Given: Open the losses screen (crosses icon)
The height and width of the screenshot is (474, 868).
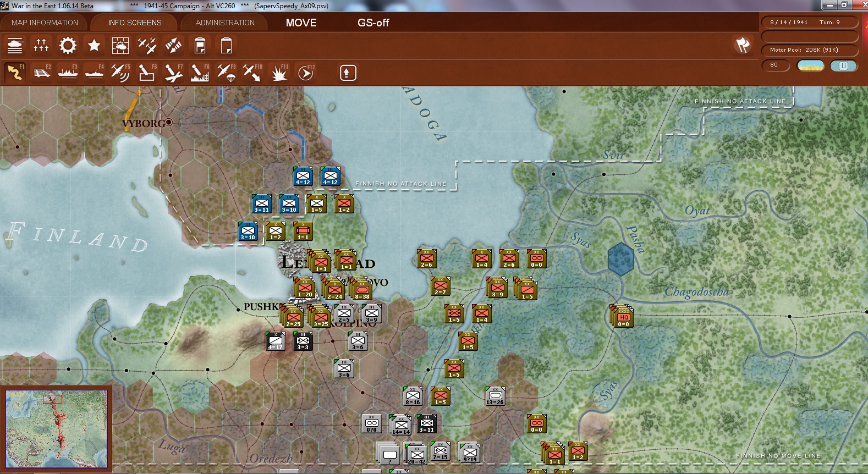Looking at the screenshot, I should click(x=41, y=45).
